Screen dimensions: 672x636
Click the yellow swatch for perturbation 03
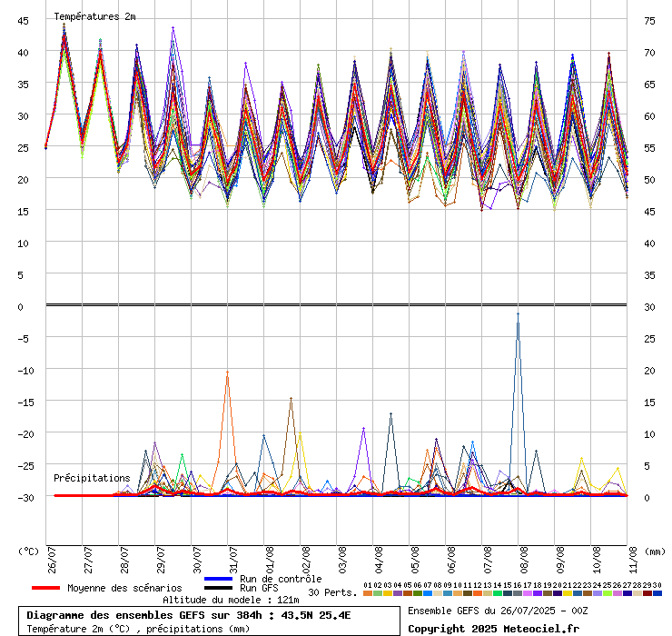[388, 593]
